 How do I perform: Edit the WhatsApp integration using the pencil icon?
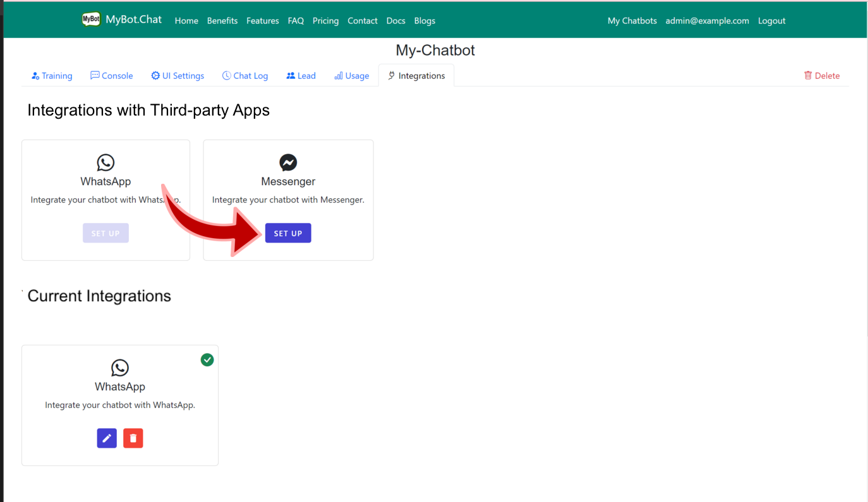pos(107,438)
